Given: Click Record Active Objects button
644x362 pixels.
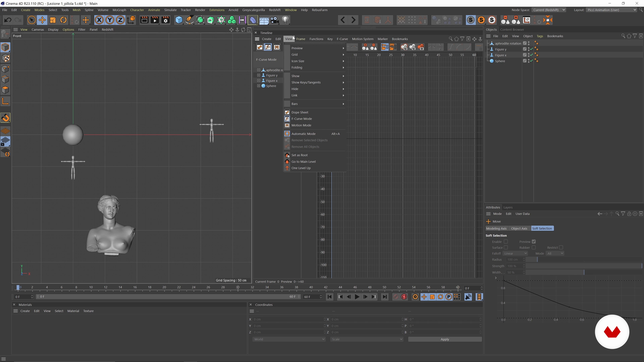Looking at the screenshot, I should (x=395, y=297).
